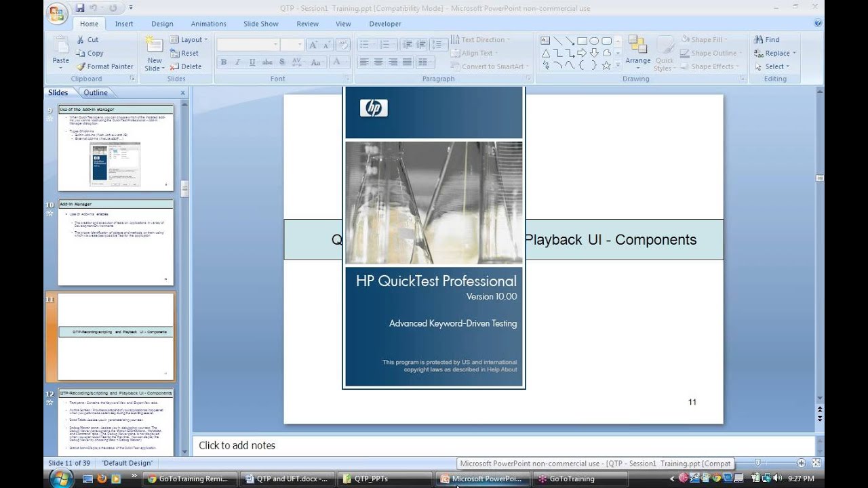Open Quick Styles gallery
The height and width of the screenshot is (488, 868).
[x=665, y=54]
